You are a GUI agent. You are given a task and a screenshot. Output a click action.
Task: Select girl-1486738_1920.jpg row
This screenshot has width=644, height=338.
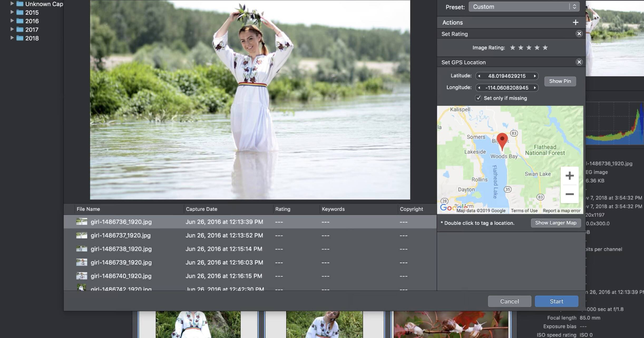tap(121, 249)
